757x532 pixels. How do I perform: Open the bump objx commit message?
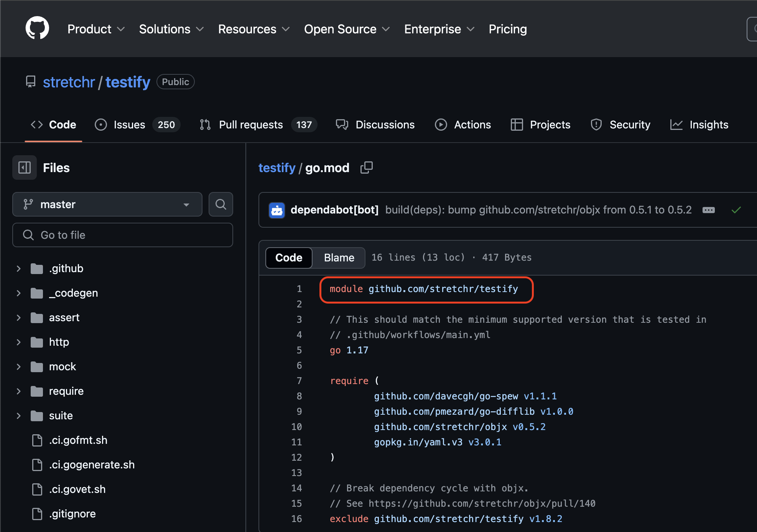(x=538, y=210)
